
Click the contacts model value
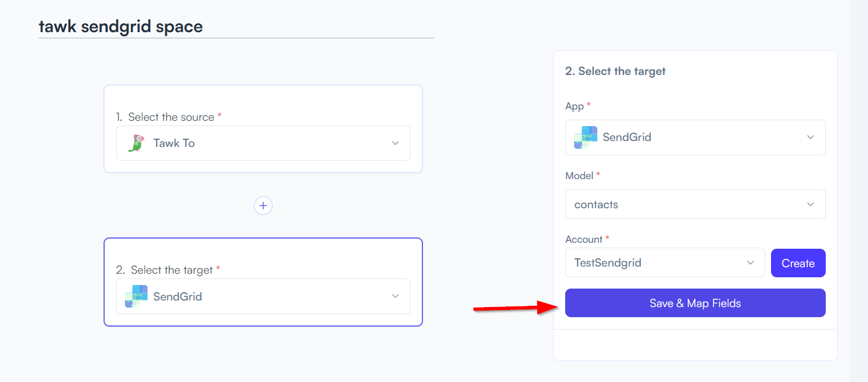click(x=596, y=205)
